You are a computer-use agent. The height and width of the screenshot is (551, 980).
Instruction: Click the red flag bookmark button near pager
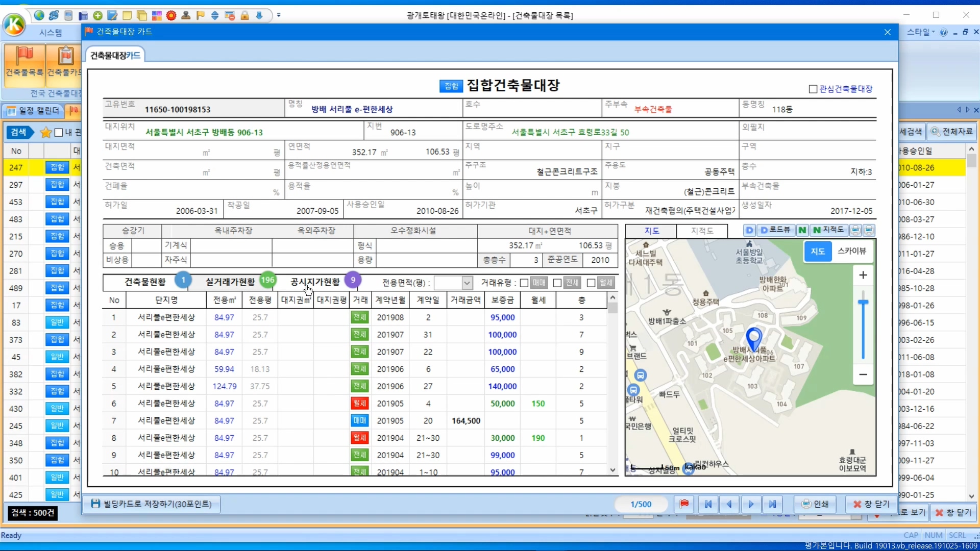coord(684,504)
